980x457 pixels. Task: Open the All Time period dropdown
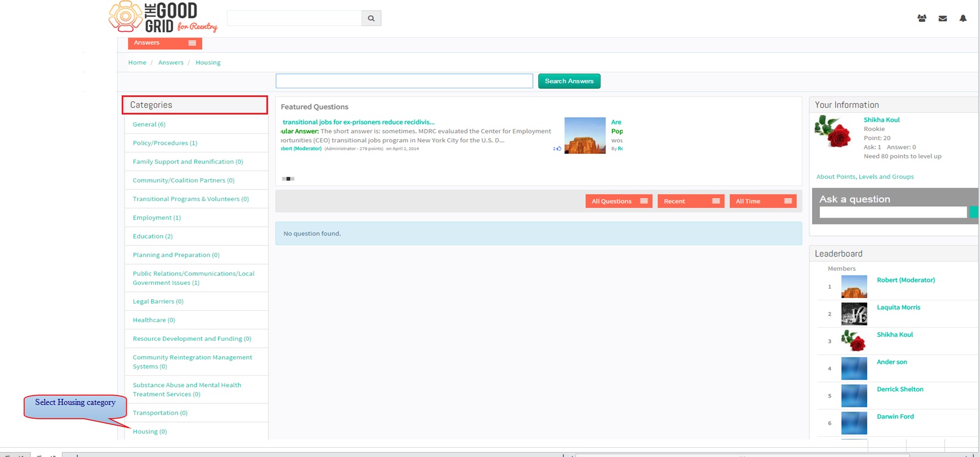click(763, 201)
